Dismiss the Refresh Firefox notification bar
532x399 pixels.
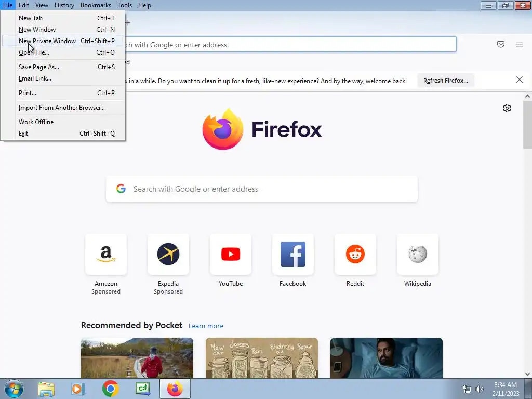click(520, 79)
